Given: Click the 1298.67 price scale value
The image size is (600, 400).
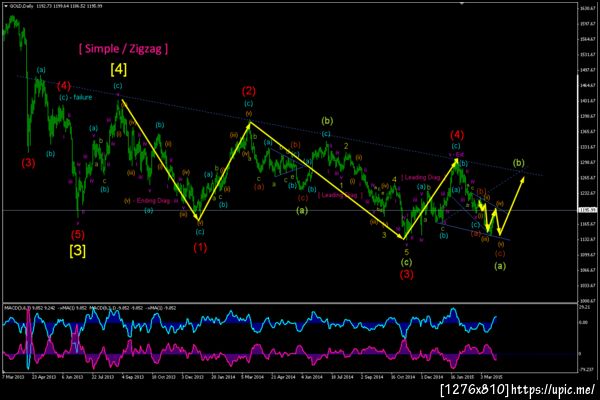Looking at the screenshot, I should point(589,162).
